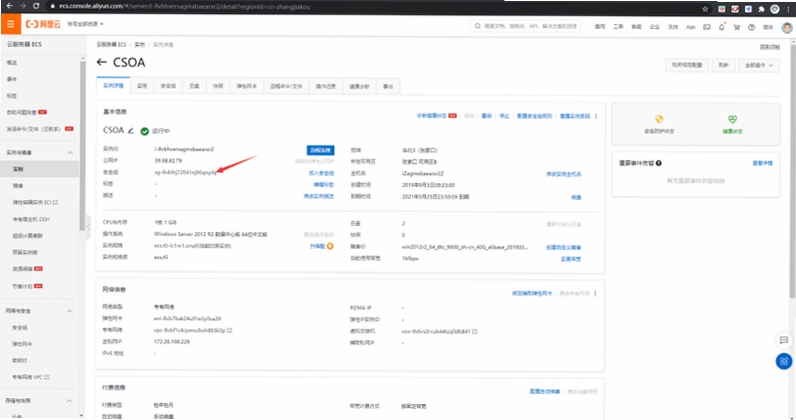Click the renew link beside the expiry time
The width and height of the screenshot is (796, 420).
pyautogui.click(x=576, y=197)
